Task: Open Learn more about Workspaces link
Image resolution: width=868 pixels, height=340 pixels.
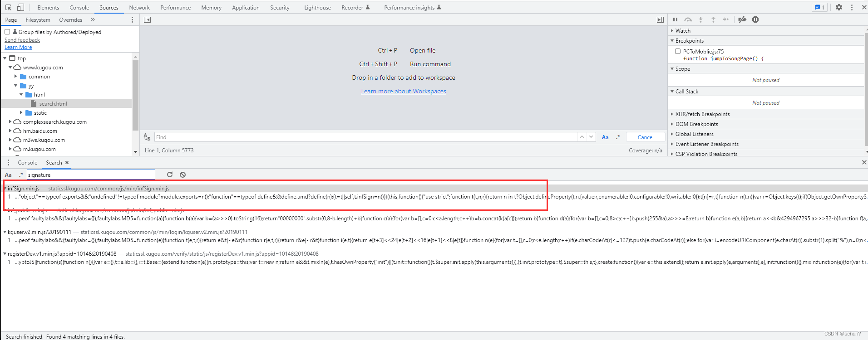Action: tap(404, 91)
